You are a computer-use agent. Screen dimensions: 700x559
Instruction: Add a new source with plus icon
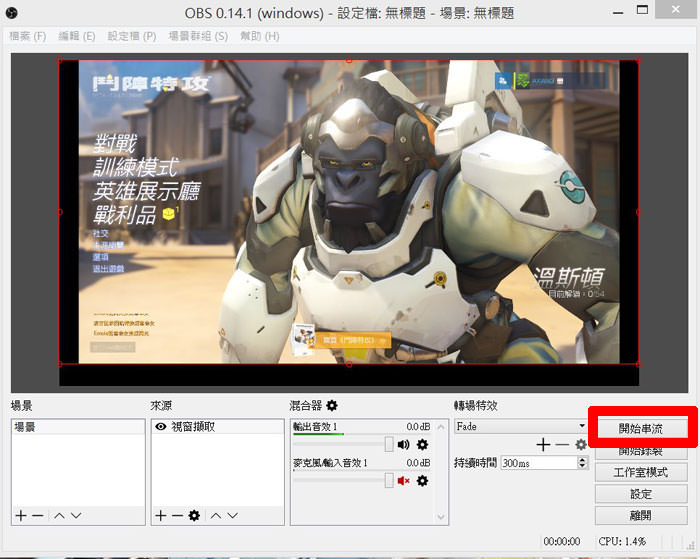coord(161,516)
